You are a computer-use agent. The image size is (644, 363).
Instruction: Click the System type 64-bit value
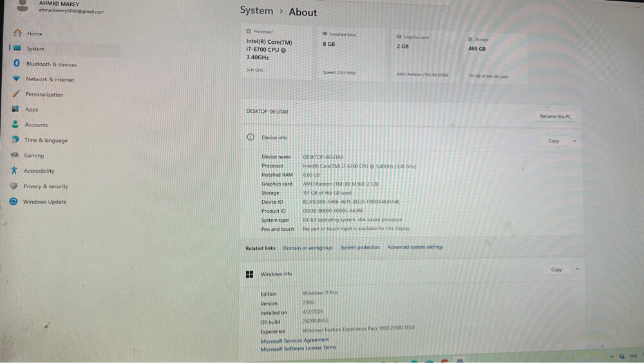[352, 219]
